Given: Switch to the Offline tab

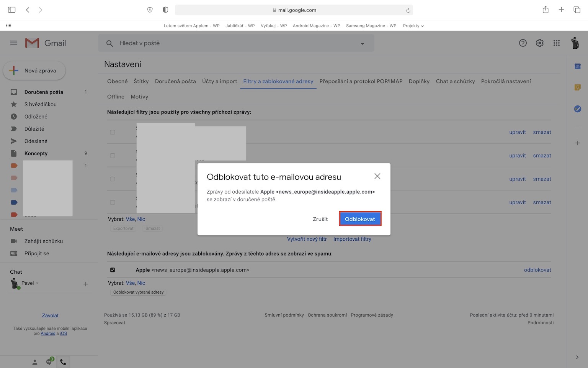Looking at the screenshot, I should pos(116,97).
